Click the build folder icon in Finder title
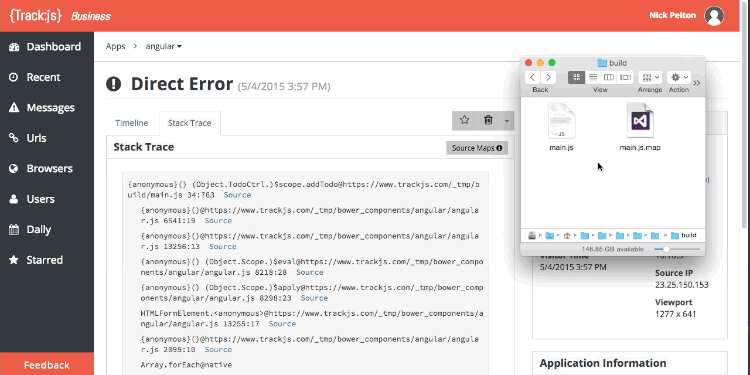The width and height of the screenshot is (750, 375). (x=602, y=63)
